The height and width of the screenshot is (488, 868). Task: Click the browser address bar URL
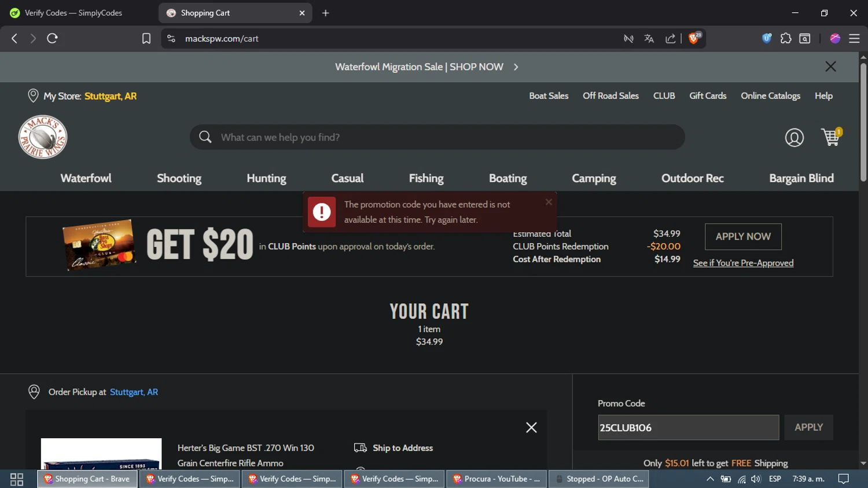(x=222, y=38)
